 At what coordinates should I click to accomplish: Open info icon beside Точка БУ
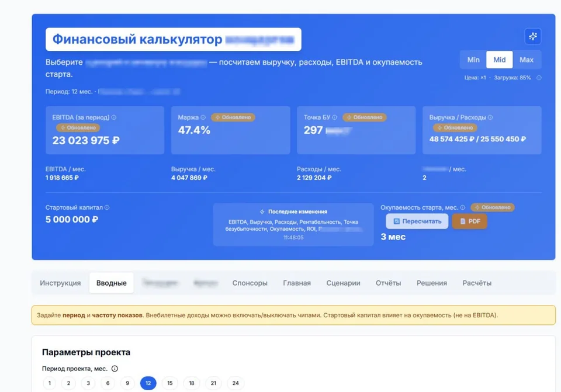[334, 117]
